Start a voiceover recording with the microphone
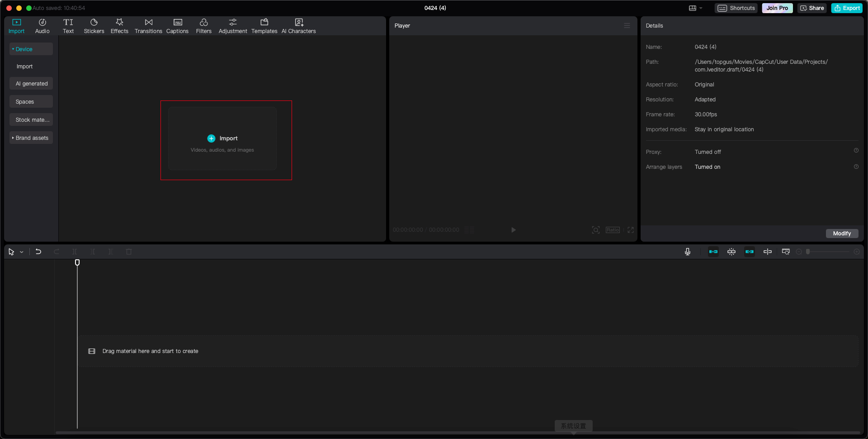 (x=688, y=252)
